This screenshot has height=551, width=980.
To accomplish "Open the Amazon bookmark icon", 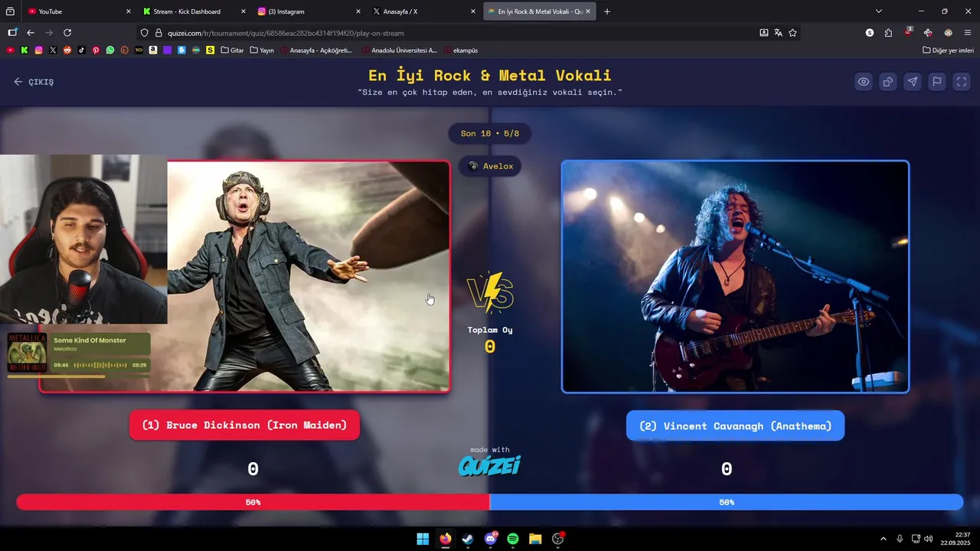I will [153, 50].
